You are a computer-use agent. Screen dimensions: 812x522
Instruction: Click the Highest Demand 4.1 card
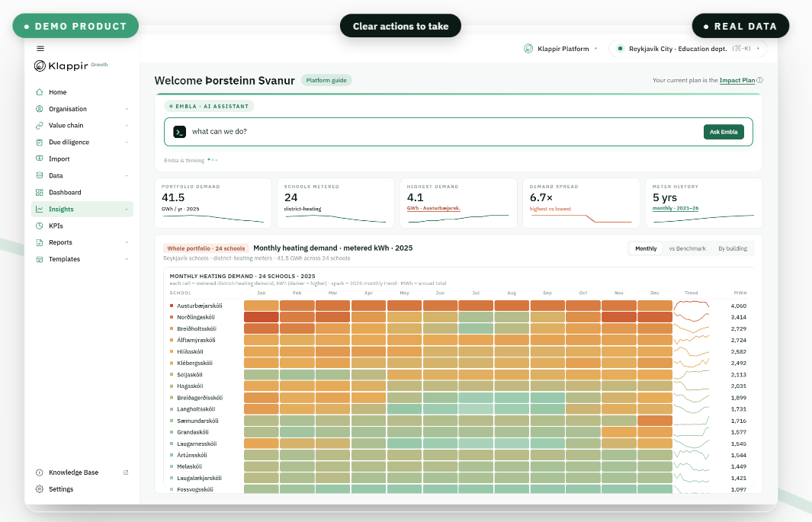(458, 203)
